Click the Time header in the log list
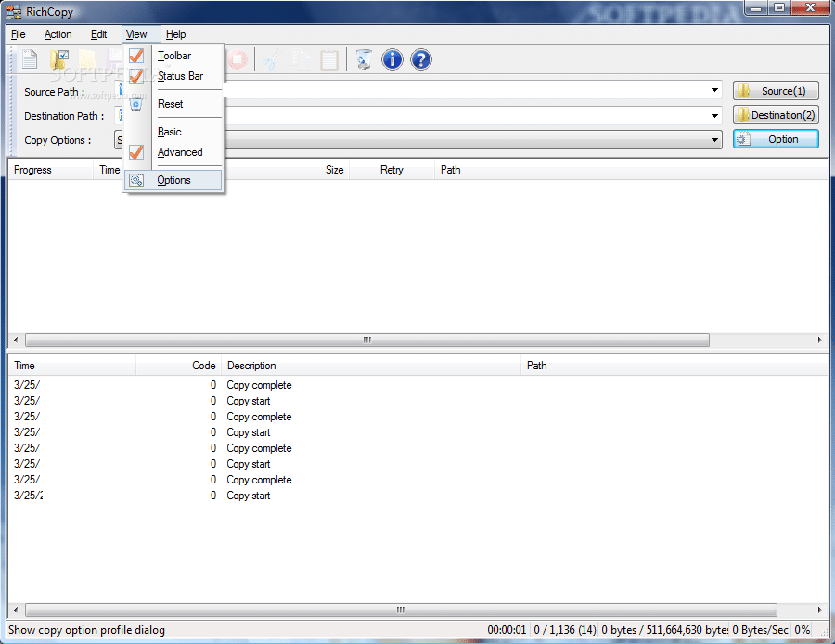 71,366
